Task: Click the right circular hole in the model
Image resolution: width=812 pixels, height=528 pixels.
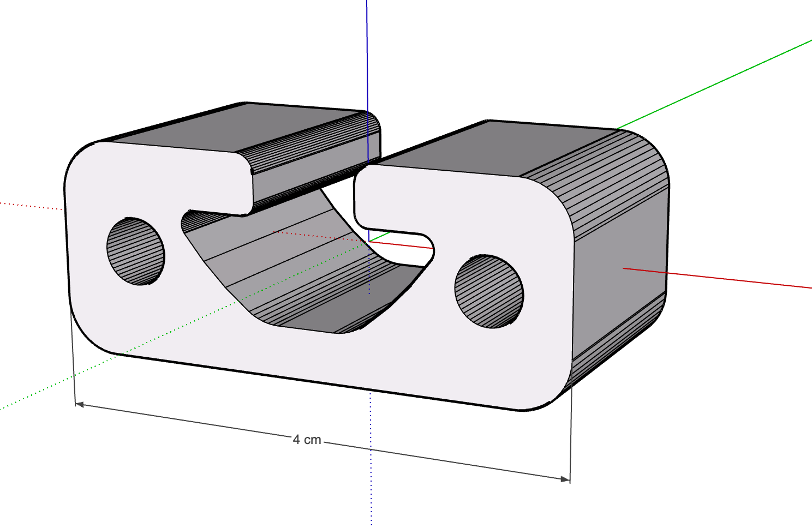Action: click(x=489, y=291)
